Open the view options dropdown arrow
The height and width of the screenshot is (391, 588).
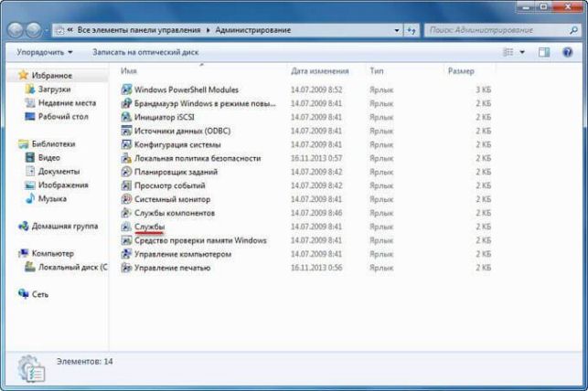522,52
